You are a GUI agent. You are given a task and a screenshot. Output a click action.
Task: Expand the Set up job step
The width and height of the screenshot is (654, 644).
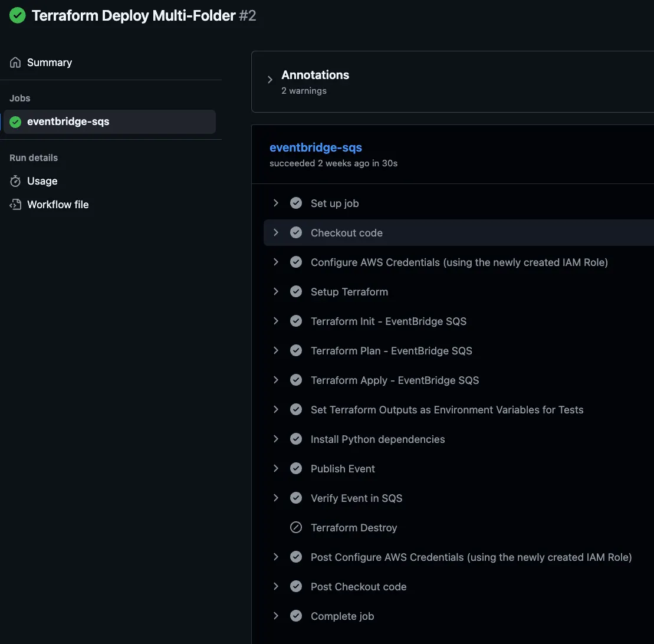276,203
